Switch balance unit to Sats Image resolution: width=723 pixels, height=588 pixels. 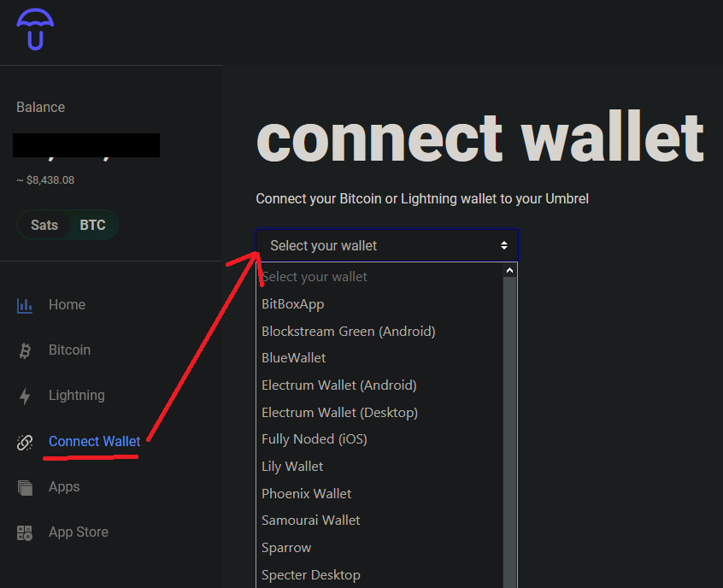pos(44,225)
